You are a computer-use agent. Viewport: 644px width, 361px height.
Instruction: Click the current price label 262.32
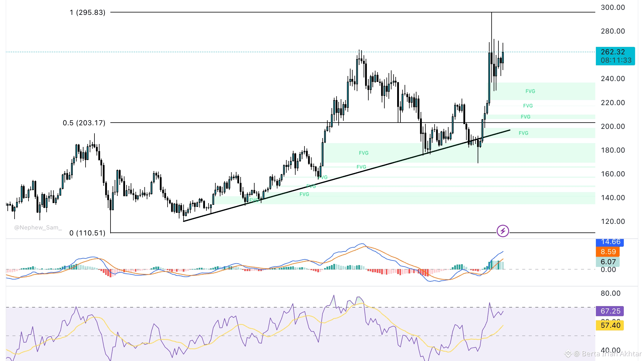point(613,52)
